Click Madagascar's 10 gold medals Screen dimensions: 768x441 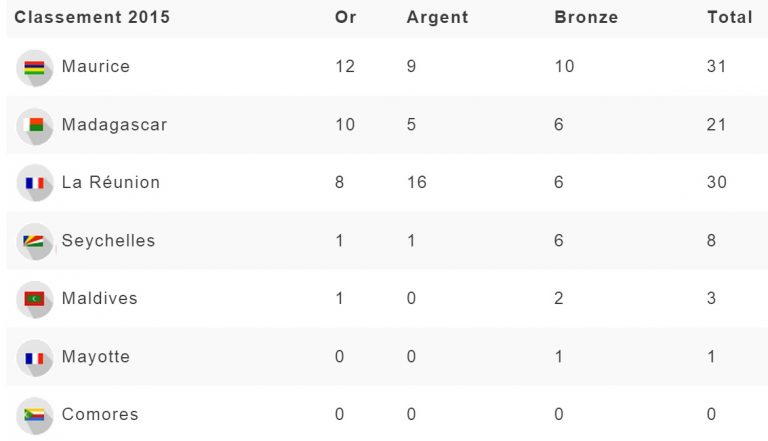pos(345,125)
